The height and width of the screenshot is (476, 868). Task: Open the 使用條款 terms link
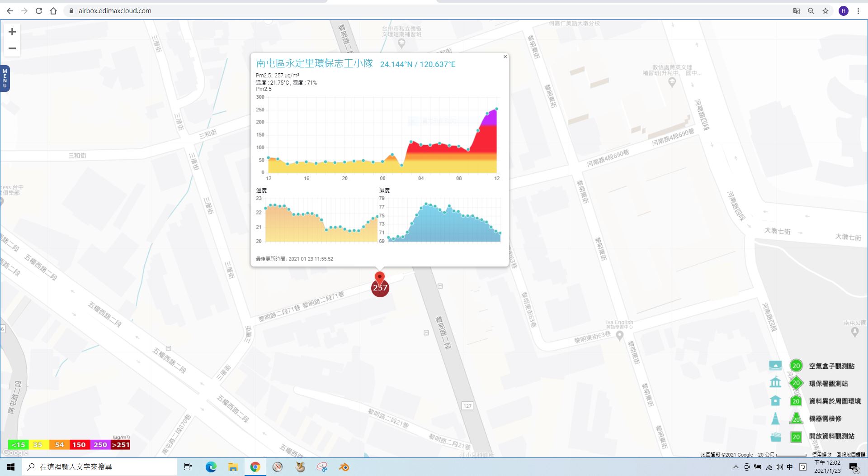point(821,455)
